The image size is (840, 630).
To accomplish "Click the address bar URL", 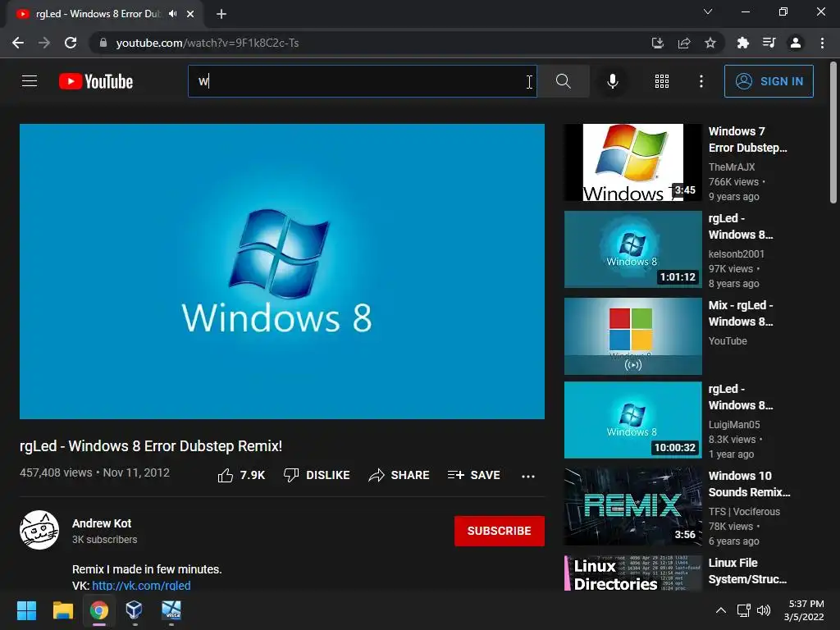I will click(x=208, y=43).
